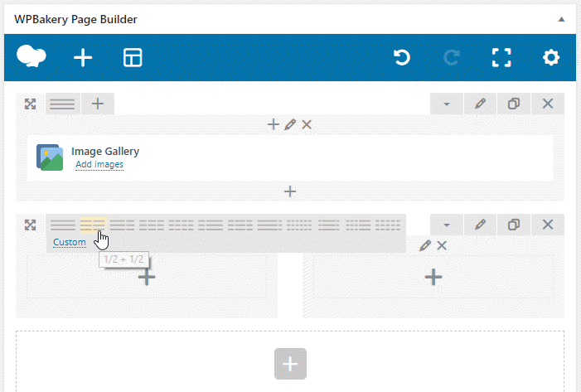Collapse the first row using arrow toggle
The height and width of the screenshot is (392, 581).
coord(447,104)
